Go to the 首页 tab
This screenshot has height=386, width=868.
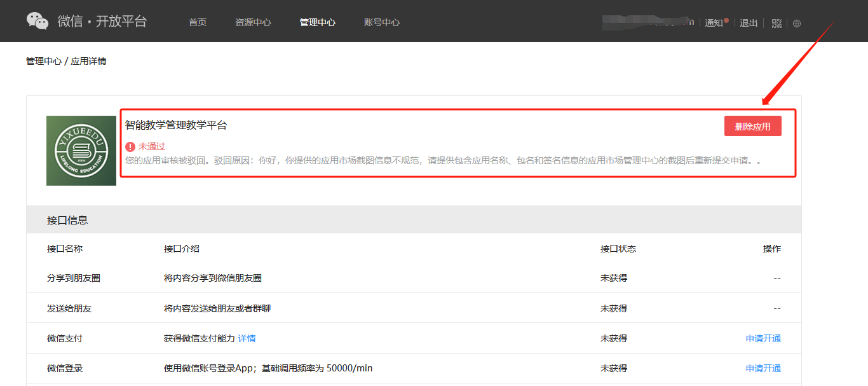pos(198,22)
